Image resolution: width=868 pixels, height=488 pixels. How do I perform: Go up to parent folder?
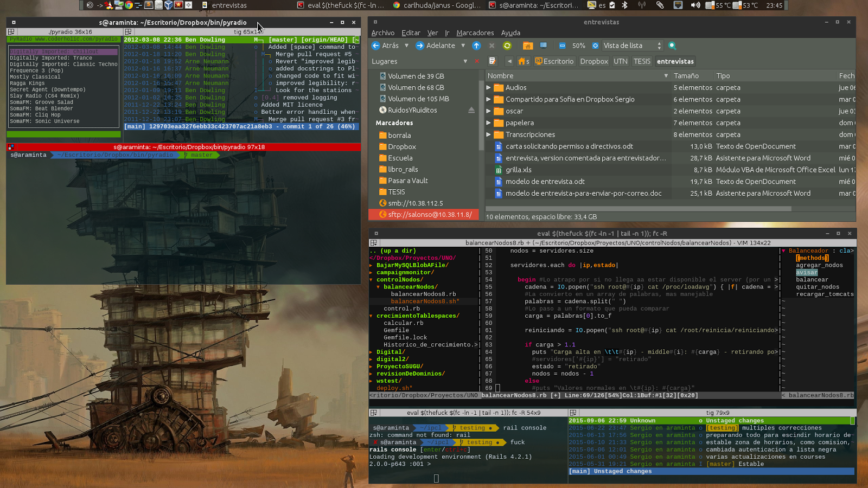[476, 46]
